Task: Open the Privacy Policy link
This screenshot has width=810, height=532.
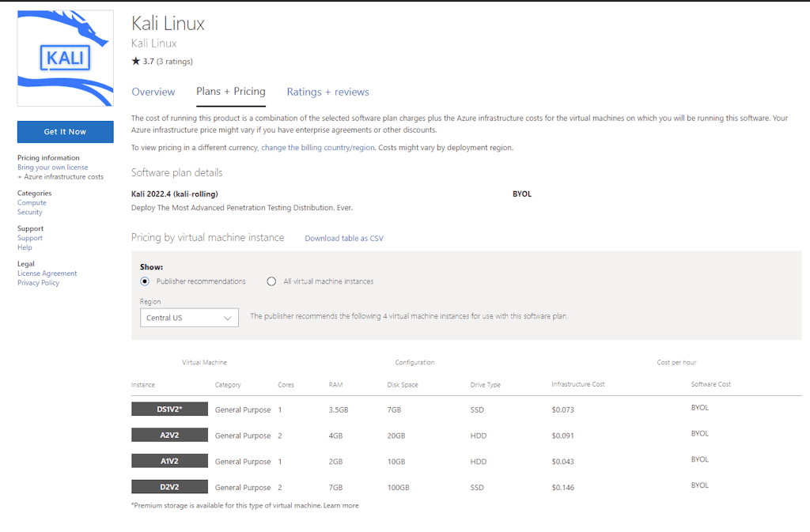Action: coord(38,283)
